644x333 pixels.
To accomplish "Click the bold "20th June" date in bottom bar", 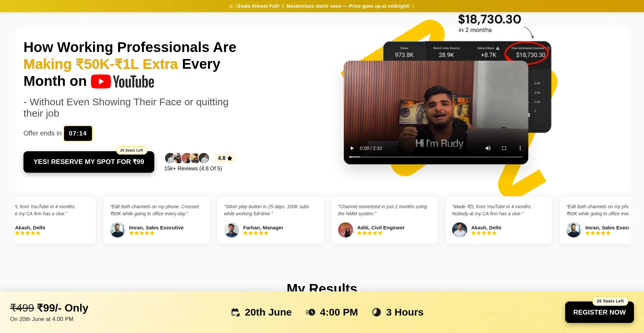I will (268, 312).
